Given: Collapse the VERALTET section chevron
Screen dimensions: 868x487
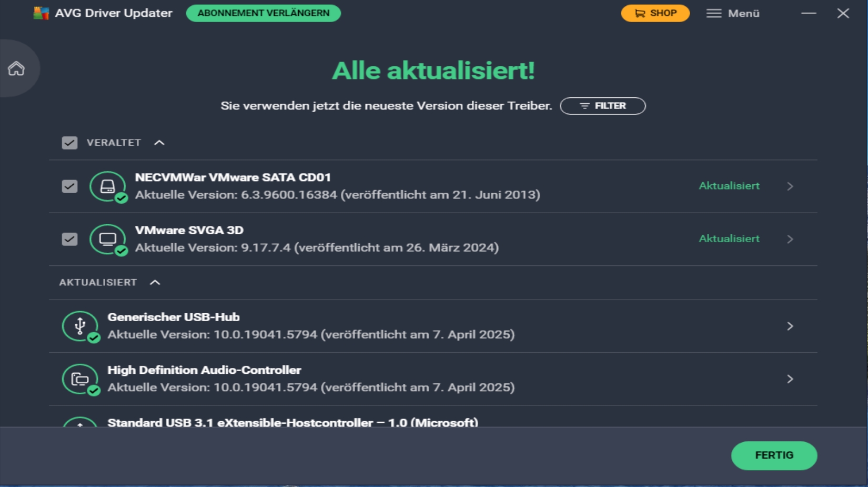Looking at the screenshot, I should tap(159, 143).
